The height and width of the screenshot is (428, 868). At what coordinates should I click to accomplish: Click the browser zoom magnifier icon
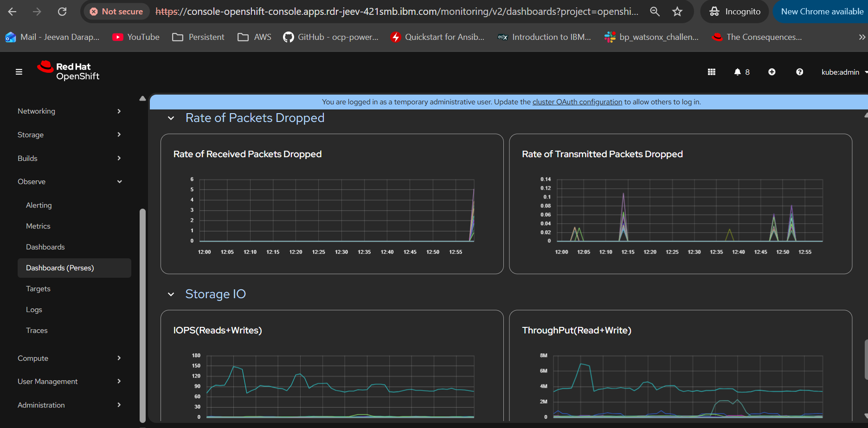pos(655,12)
